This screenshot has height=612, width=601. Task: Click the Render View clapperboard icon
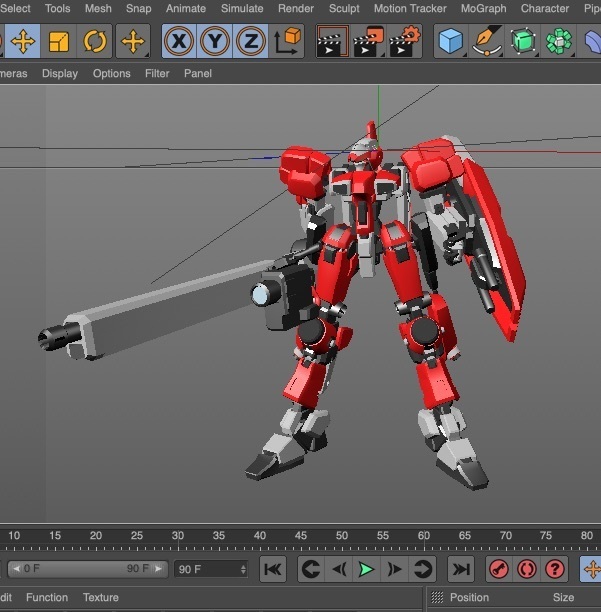click(332, 42)
